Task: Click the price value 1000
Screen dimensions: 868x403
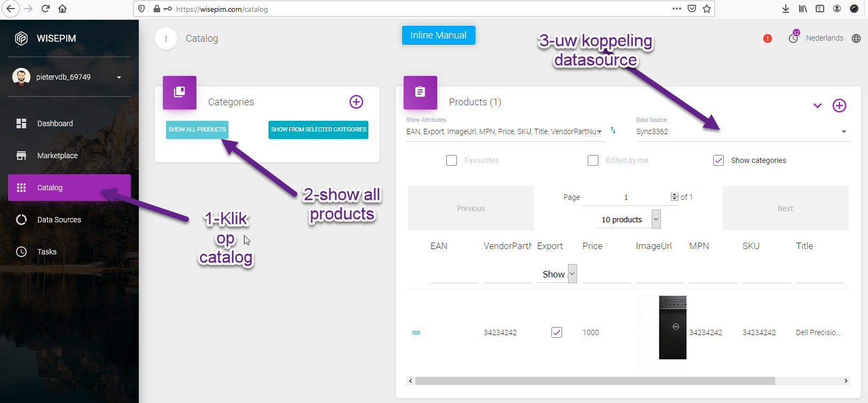Action: [590, 332]
